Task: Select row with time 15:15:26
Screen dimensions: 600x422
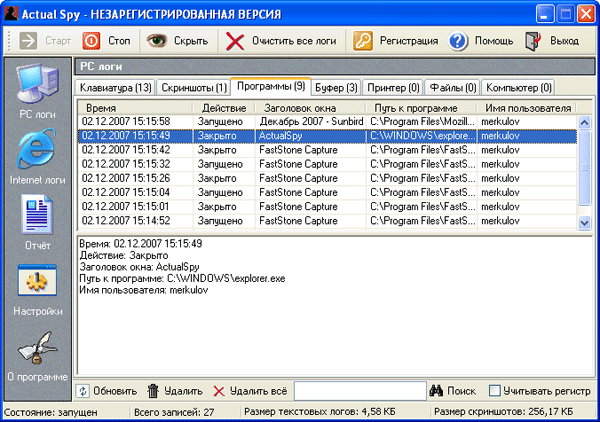Action: coord(328,178)
